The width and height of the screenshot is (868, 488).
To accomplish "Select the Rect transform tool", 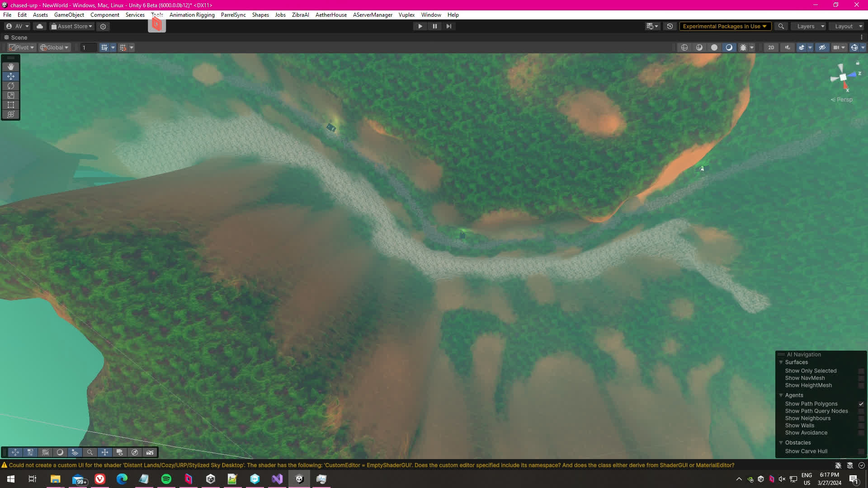I will [x=11, y=105].
